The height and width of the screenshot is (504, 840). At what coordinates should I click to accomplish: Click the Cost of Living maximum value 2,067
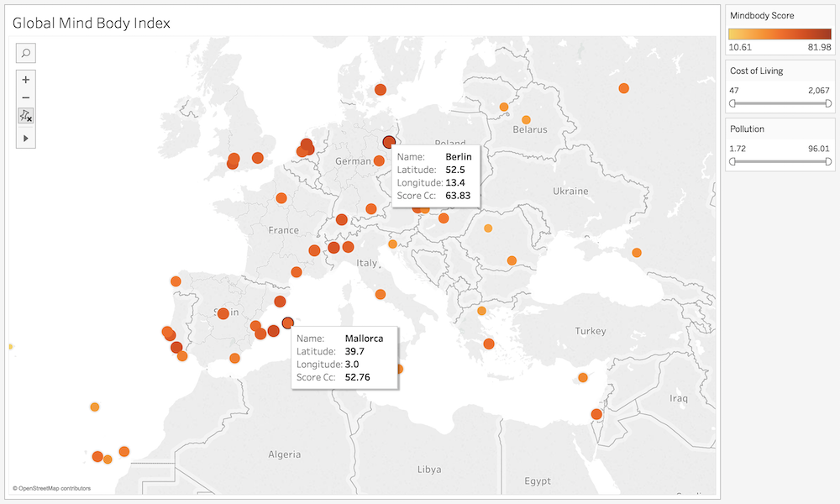(x=818, y=90)
